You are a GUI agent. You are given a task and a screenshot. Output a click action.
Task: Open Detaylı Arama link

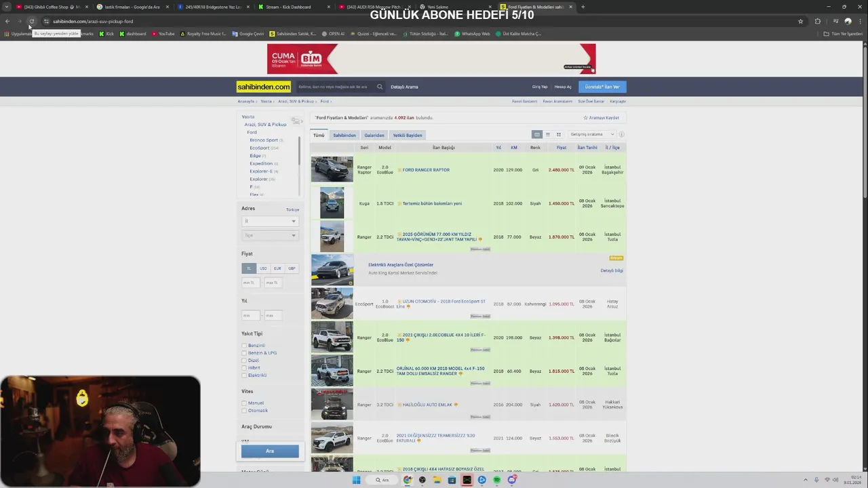pos(404,87)
